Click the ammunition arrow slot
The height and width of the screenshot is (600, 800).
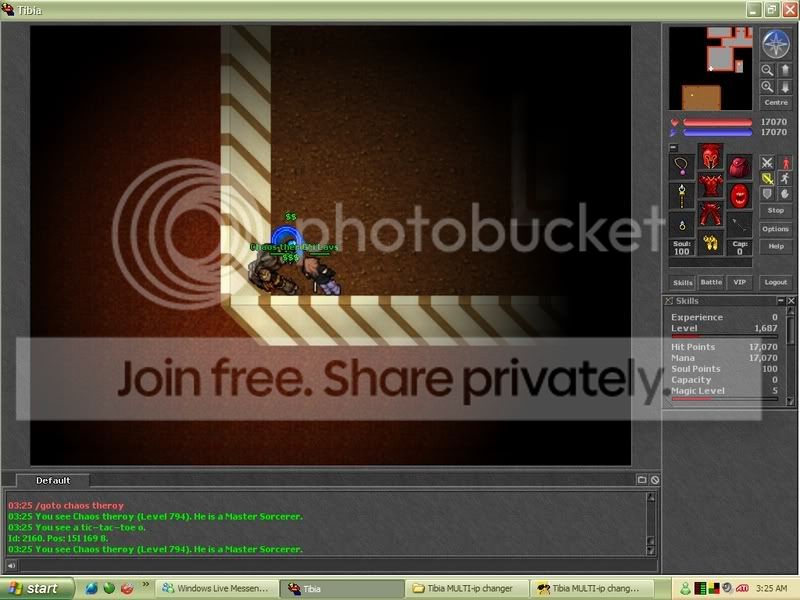(739, 225)
